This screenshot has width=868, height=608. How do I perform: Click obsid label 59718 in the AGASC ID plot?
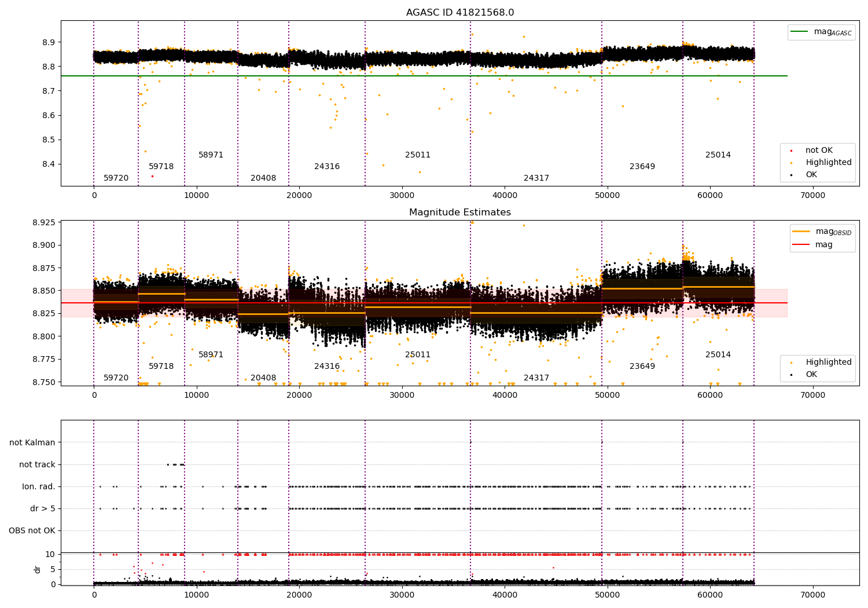[161, 166]
